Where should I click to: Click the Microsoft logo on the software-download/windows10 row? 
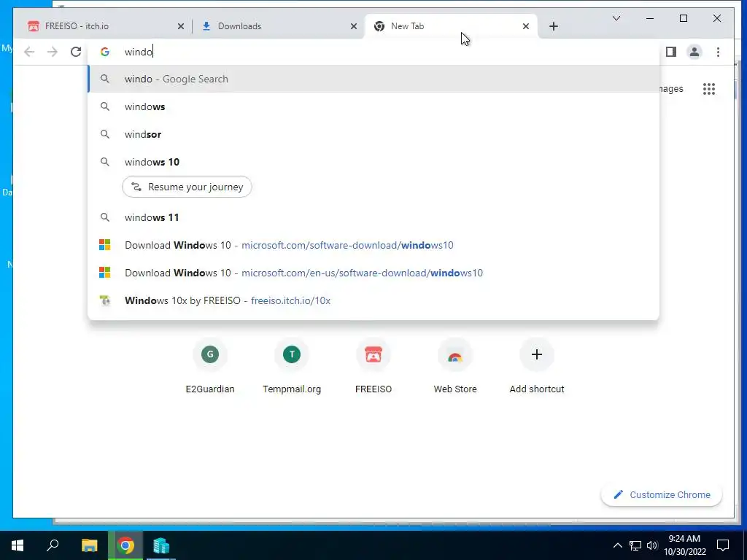[x=105, y=245]
